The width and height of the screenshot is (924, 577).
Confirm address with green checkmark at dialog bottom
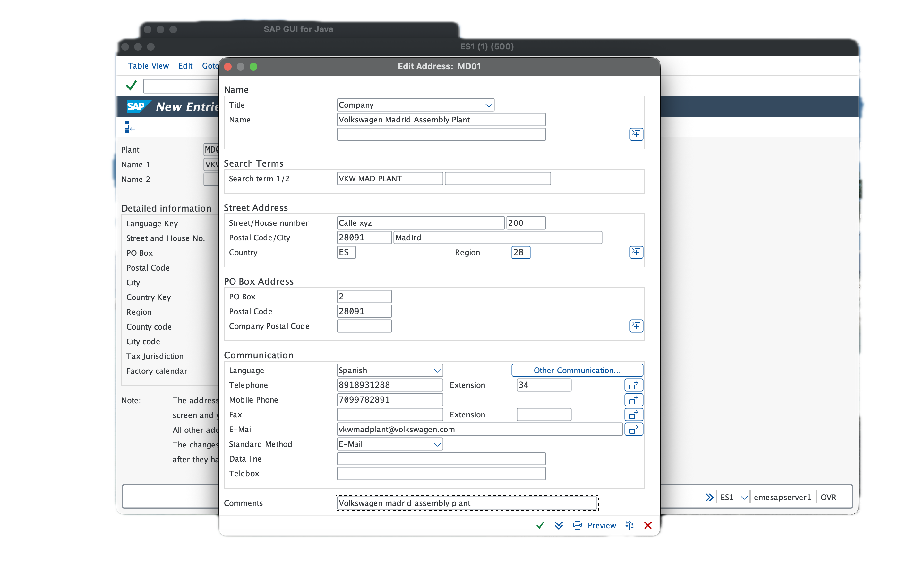click(540, 525)
